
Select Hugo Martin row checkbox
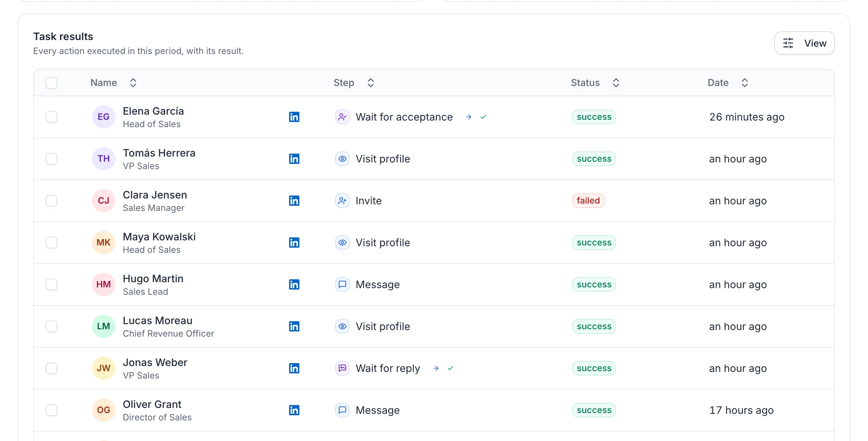pos(51,284)
